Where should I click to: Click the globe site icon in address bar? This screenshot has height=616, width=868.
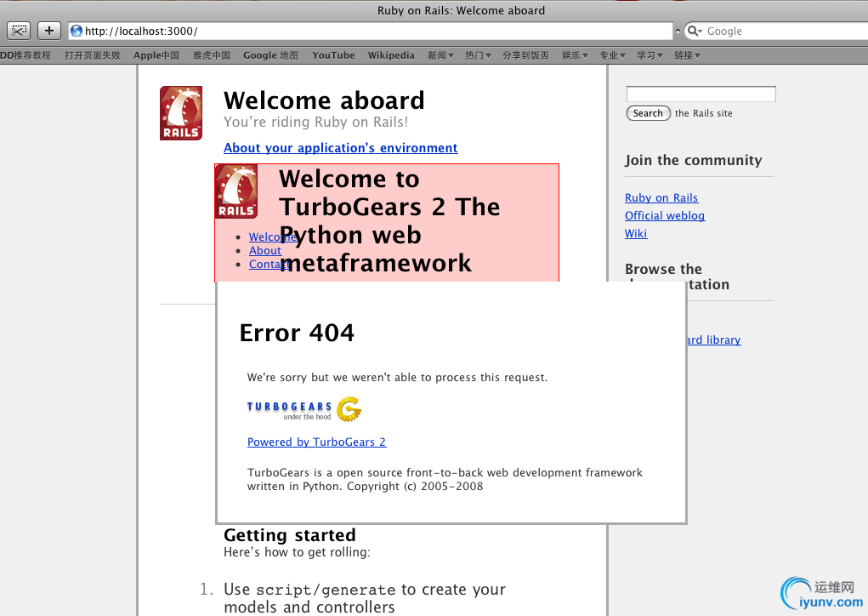[77, 31]
